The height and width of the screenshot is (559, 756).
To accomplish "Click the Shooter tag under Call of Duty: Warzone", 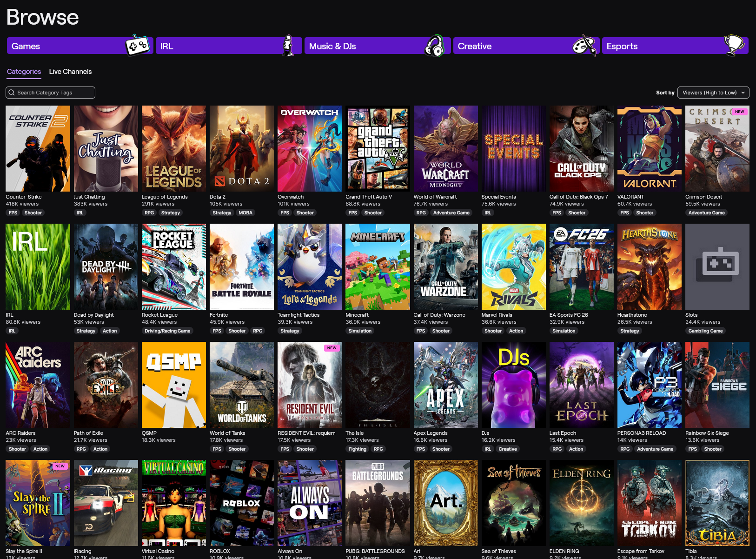I will click(x=441, y=331).
